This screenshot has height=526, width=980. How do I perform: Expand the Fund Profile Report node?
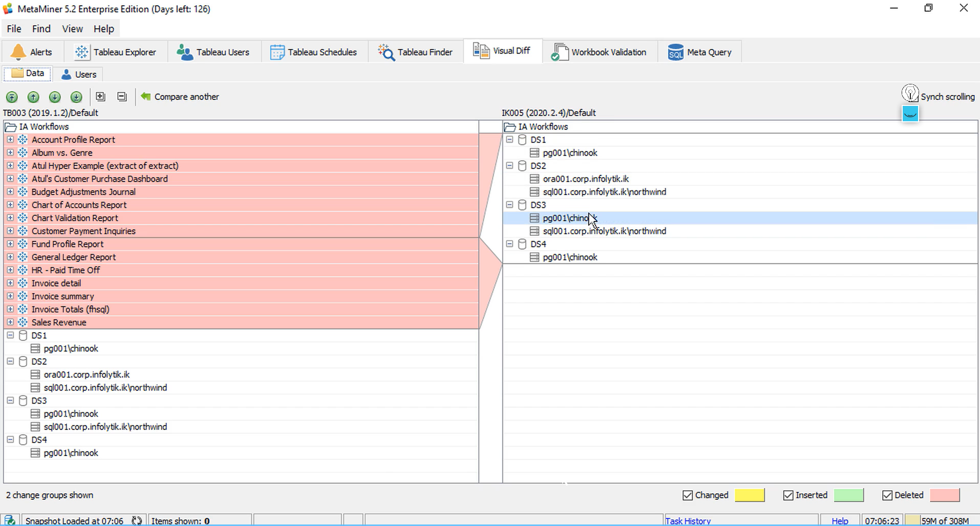tap(10, 244)
